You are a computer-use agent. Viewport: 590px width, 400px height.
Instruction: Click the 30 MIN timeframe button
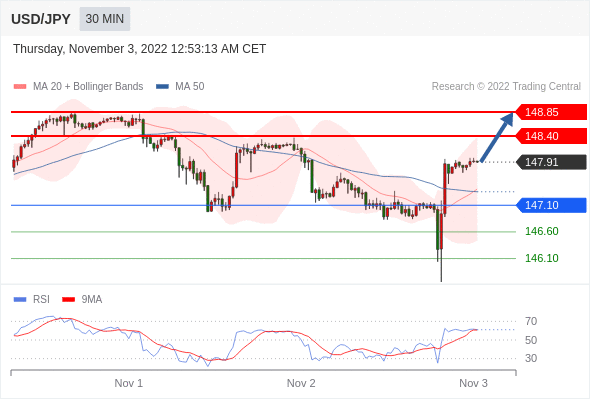pos(105,19)
